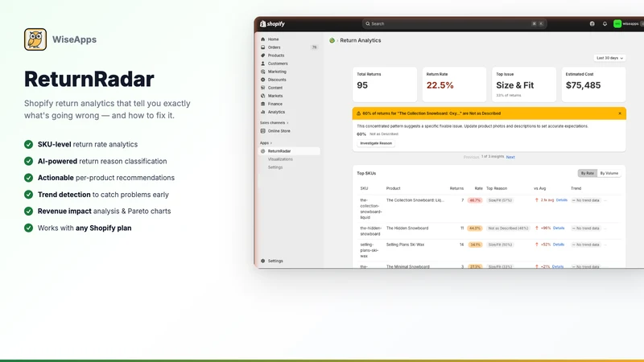Open the Home menu item

273,39
